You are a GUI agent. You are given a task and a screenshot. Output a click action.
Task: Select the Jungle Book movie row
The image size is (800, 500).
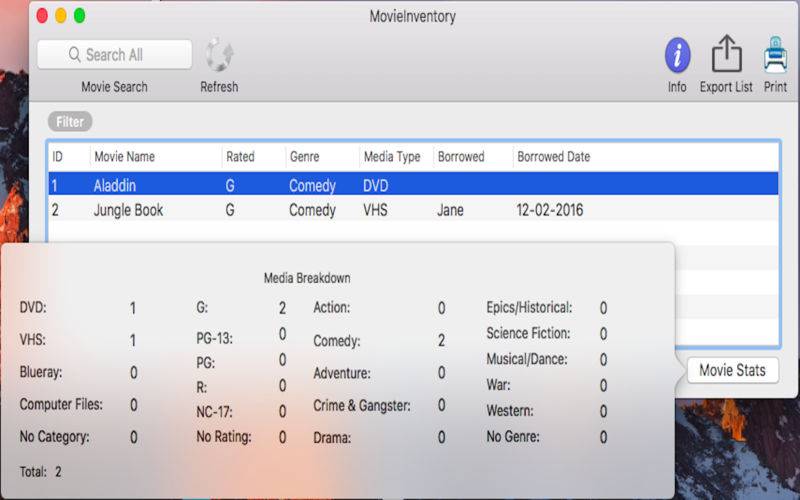pyautogui.click(x=413, y=210)
